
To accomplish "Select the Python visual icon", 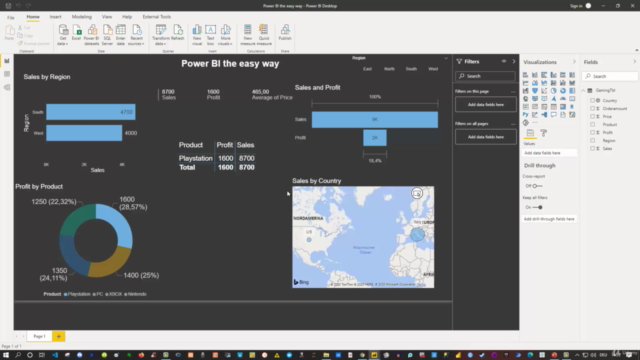I will pos(526,114).
